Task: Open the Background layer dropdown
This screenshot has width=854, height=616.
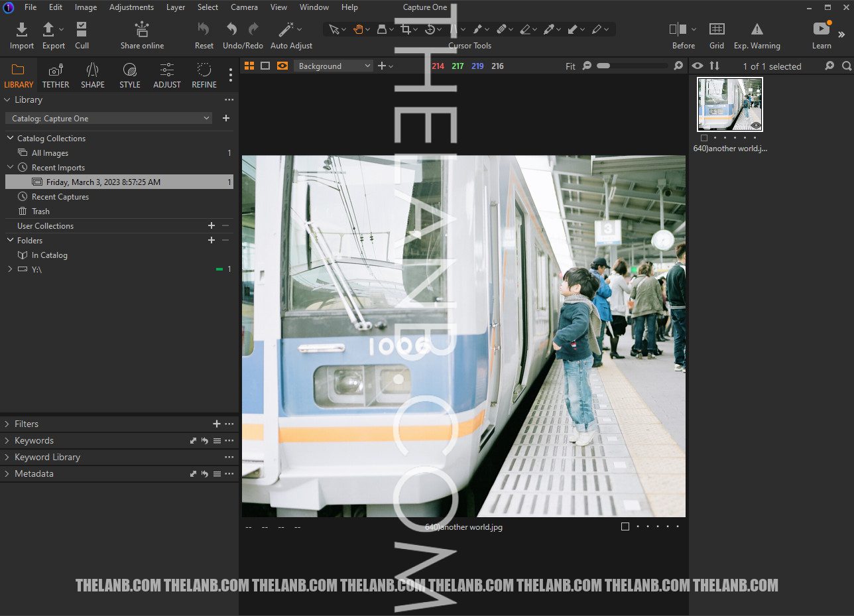Action: [334, 66]
